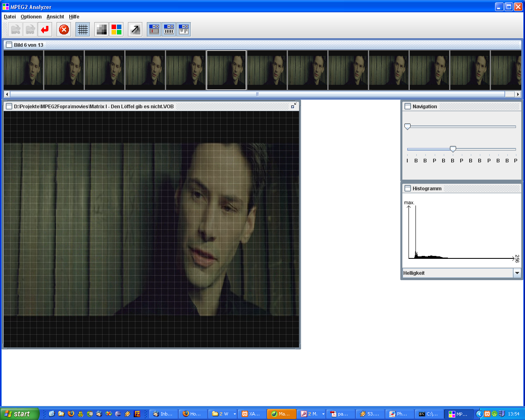This screenshot has width=525, height=420.
Task: Toggle the macroblock grid overlay button
Action: 83,30
